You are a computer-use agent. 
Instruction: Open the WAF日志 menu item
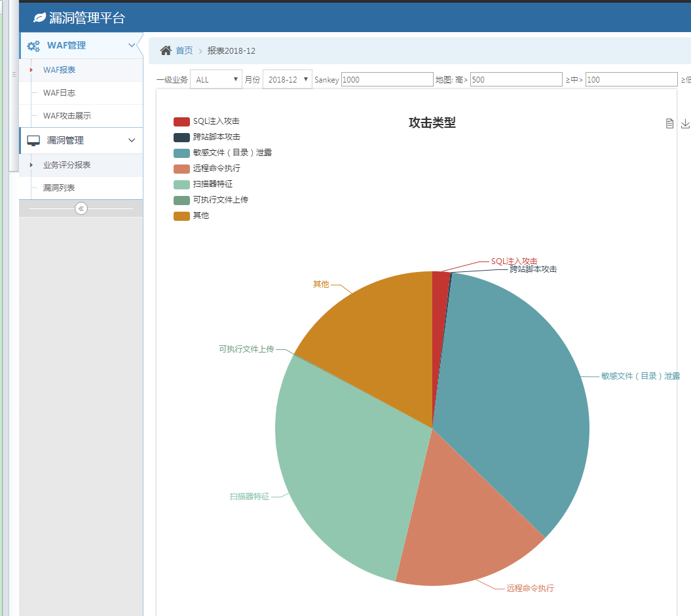(x=59, y=93)
